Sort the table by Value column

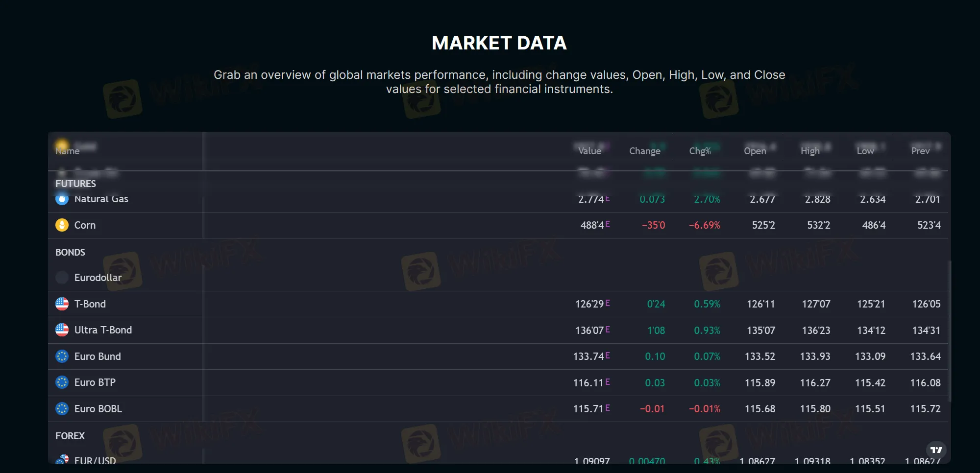[x=589, y=151]
